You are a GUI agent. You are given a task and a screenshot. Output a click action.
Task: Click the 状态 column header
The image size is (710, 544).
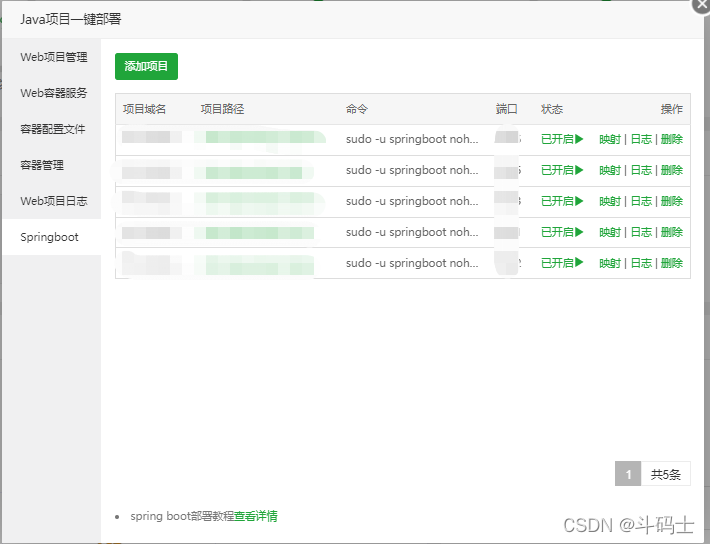[552, 109]
